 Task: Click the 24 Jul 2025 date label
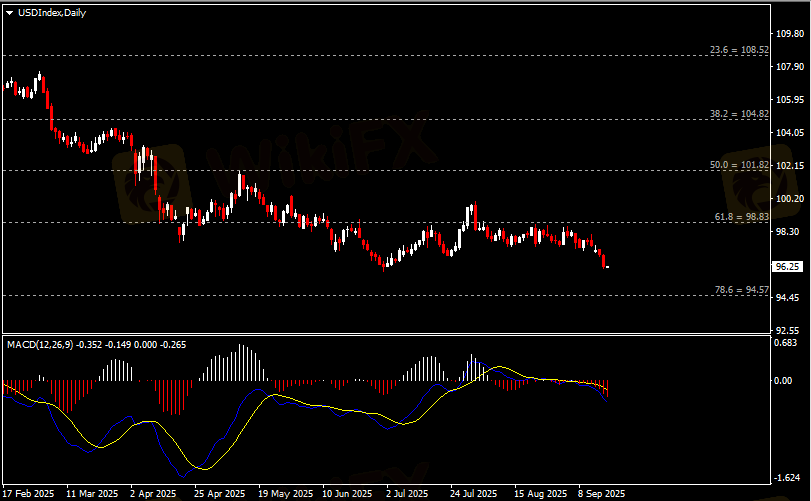click(x=474, y=494)
